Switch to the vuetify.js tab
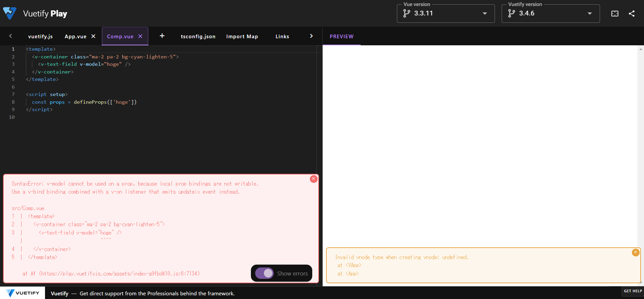Image resolution: width=644 pixels, height=299 pixels. tap(40, 36)
